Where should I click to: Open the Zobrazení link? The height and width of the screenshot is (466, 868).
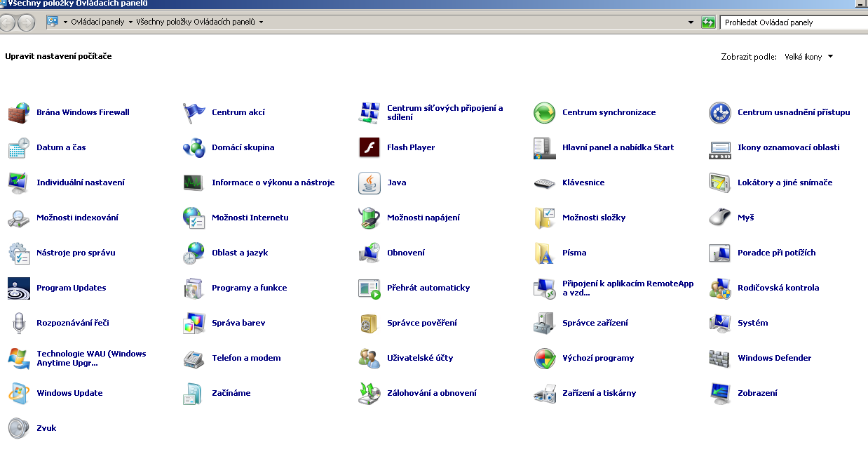click(x=757, y=393)
